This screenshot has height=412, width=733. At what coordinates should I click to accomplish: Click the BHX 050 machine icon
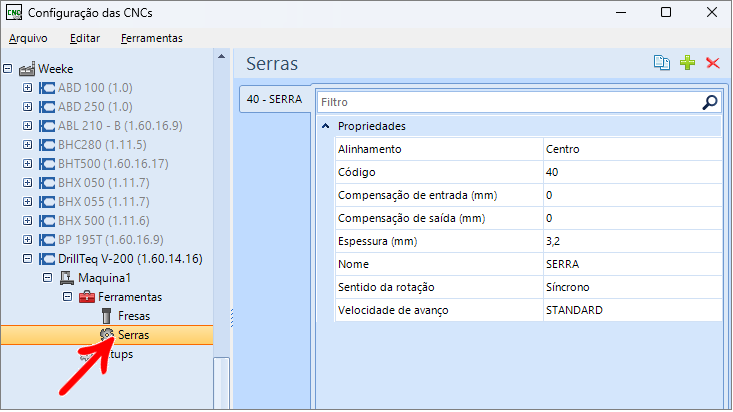pos(47,183)
